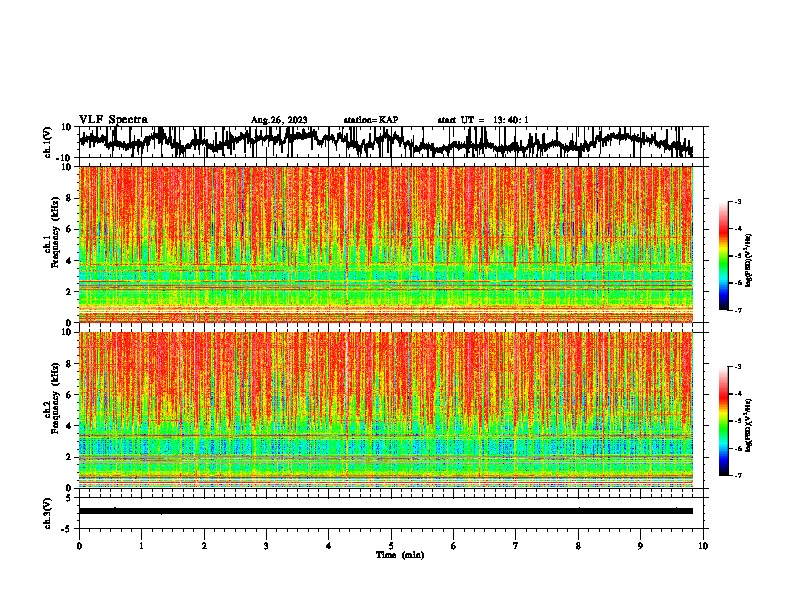Click the 'Time (min)' axis label
792x612 pixels.
400,555
